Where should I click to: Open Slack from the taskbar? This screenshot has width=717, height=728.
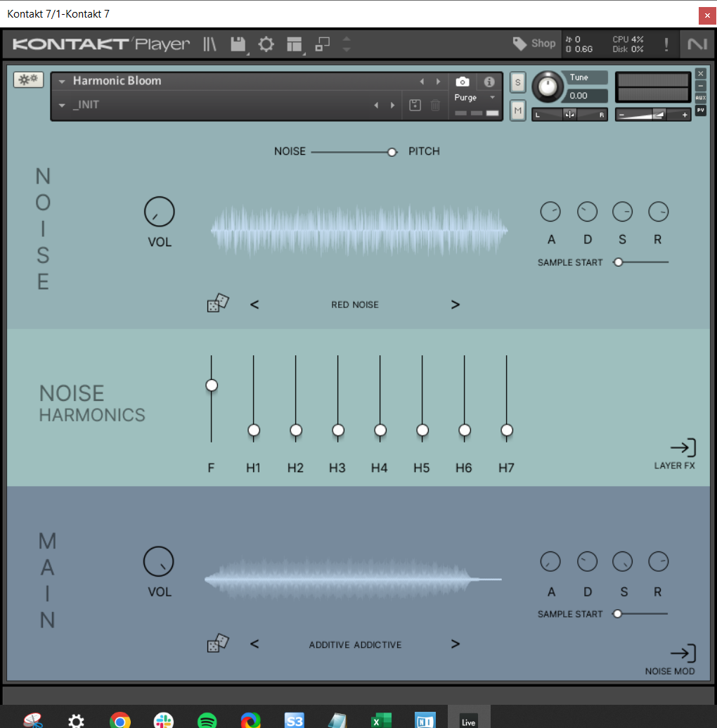(163, 721)
